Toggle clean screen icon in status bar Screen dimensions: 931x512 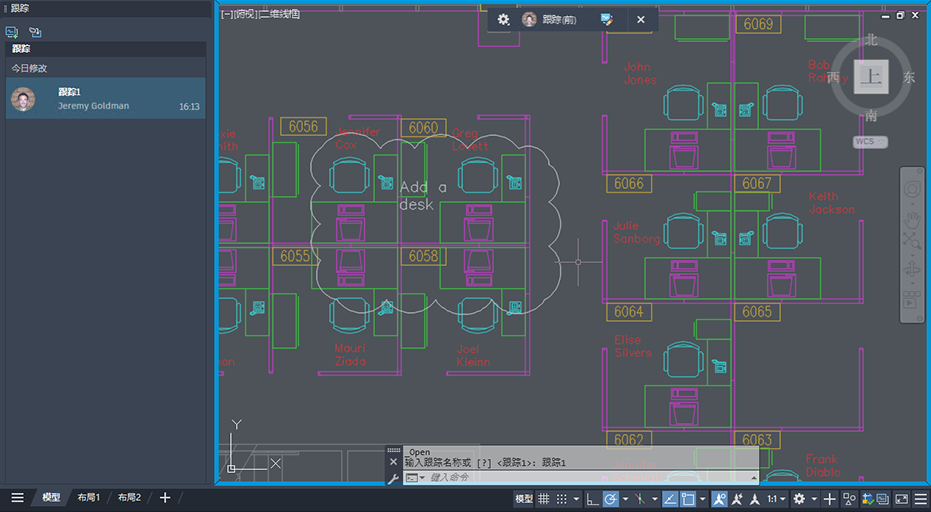(x=902, y=499)
